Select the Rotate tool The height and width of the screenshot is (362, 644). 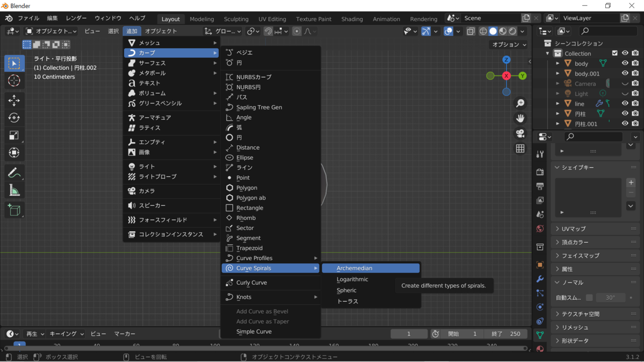pos(14,118)
